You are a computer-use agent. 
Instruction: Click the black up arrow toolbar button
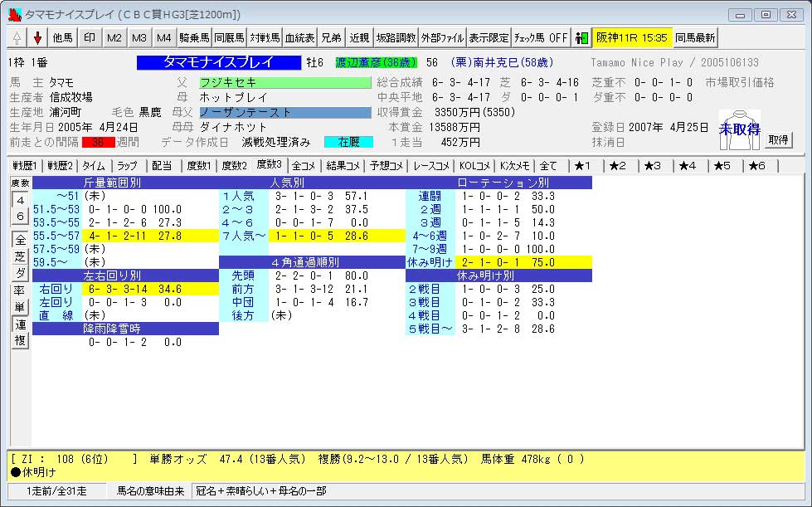point(17,37)
